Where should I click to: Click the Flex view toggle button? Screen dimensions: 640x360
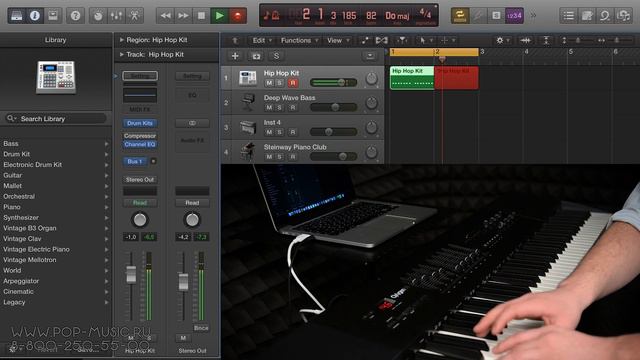[x=382, y=40]
